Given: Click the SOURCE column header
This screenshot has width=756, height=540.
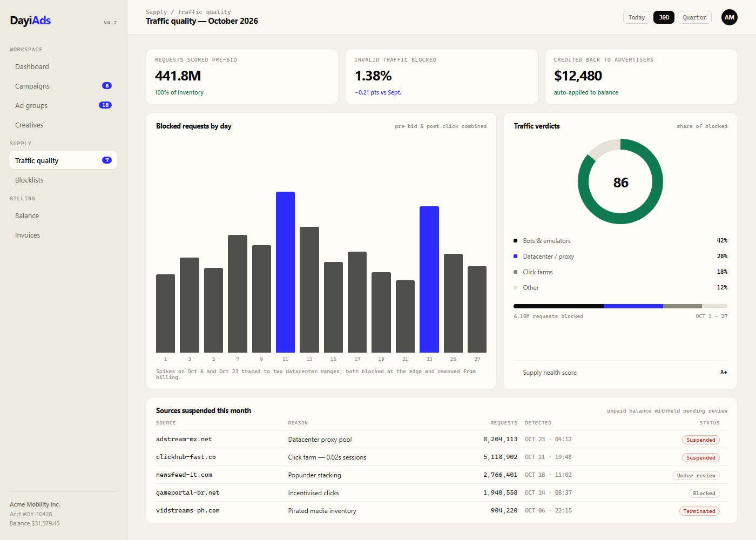Looking at the screenshot, I should [x=166, y=423].
